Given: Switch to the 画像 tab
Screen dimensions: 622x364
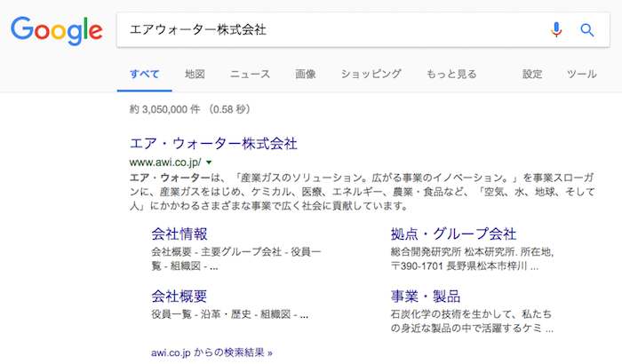Looking at the screenshot, I should coord(305,75).
